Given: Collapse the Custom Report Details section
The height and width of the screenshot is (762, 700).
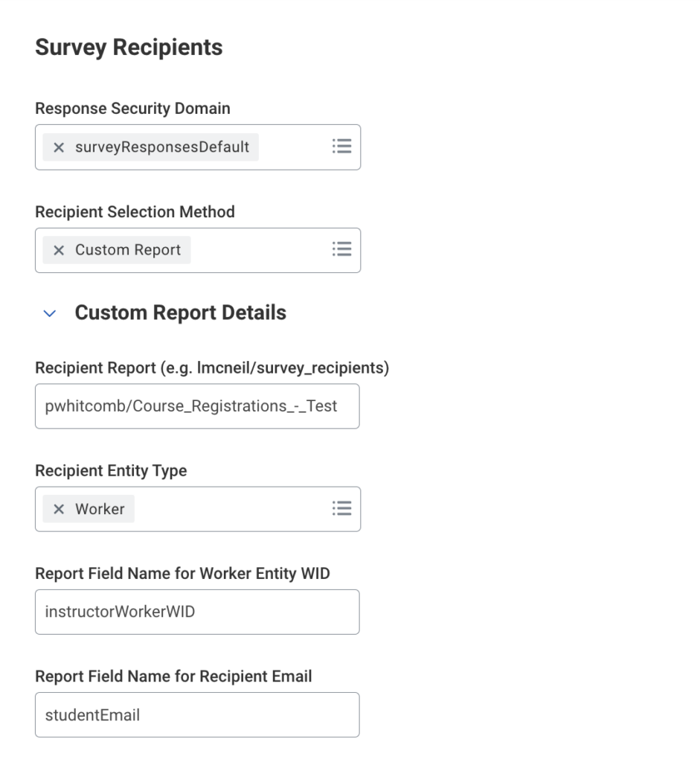Looking at the screenshot, I should click(x=50, y=313).
